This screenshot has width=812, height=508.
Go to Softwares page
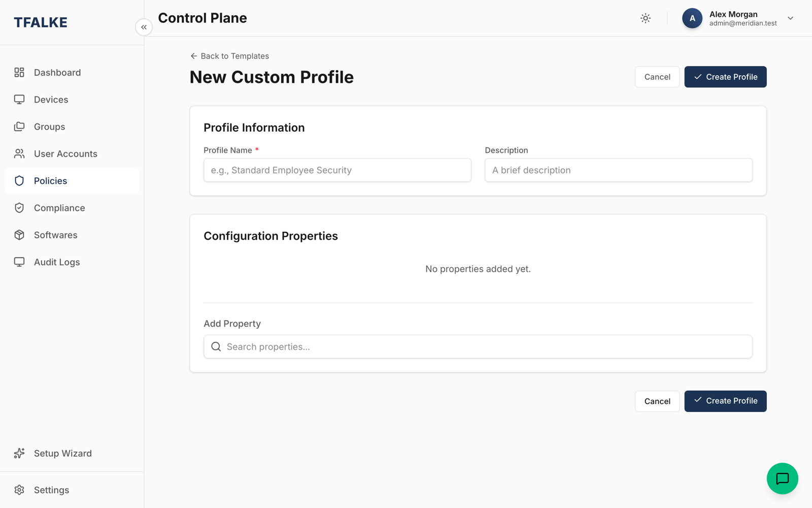[x=72, y=235]
